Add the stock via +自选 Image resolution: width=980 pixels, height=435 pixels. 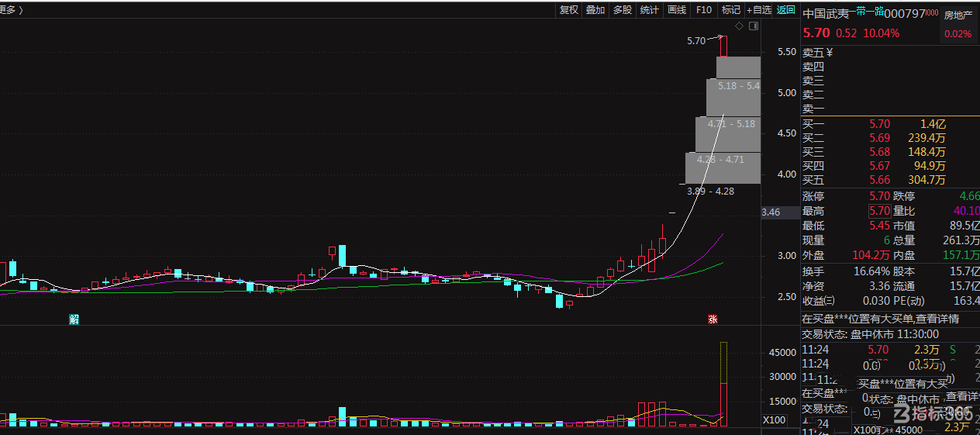[759, 10]
